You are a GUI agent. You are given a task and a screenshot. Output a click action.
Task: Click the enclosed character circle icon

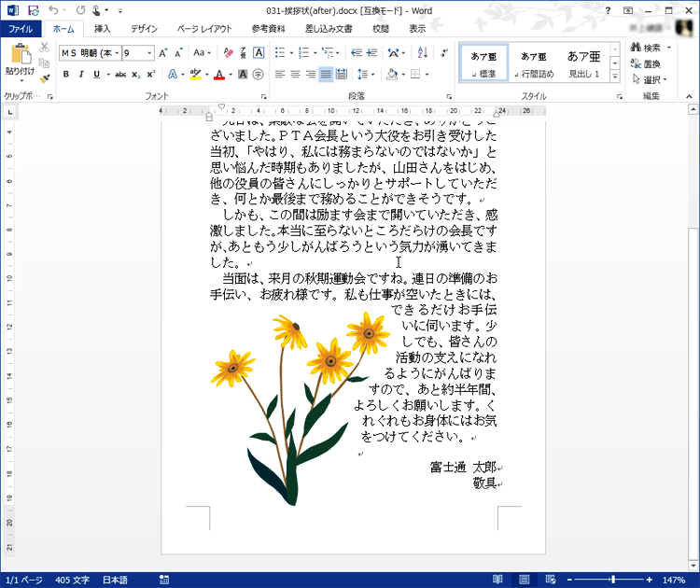[x=258, y=74]
